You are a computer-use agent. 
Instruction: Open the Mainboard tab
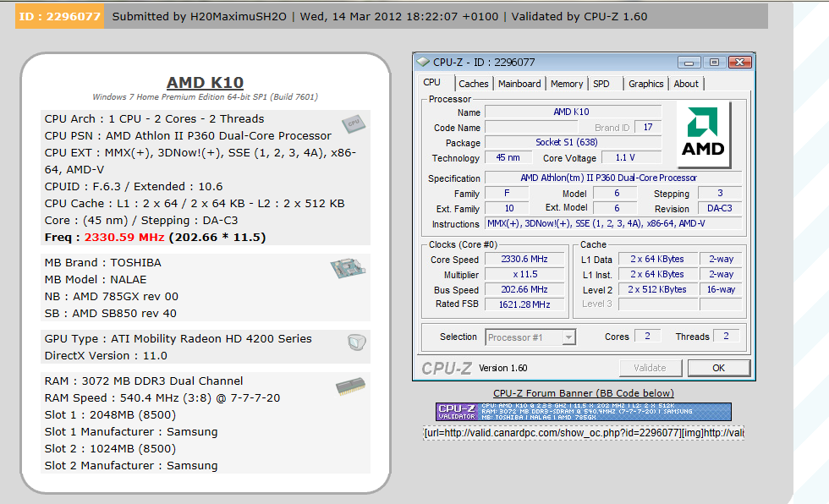click(519, 84)
